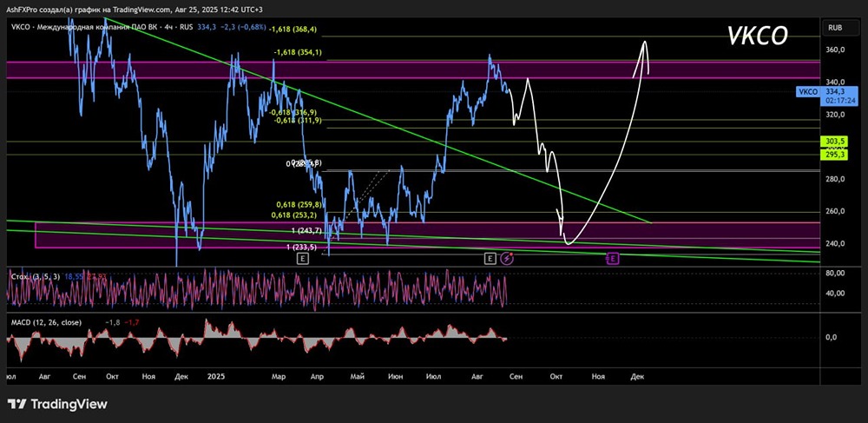The width and height of the screenshot is (868, 423).
Task: Select the 295,3 green price label
Action: [x=835, y=155]
